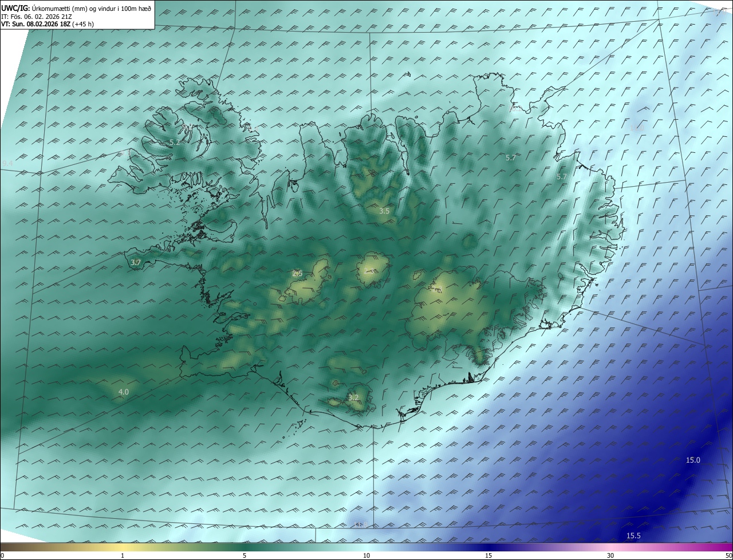Click the 10 tick on the color scale

click(x=366, y=556)
